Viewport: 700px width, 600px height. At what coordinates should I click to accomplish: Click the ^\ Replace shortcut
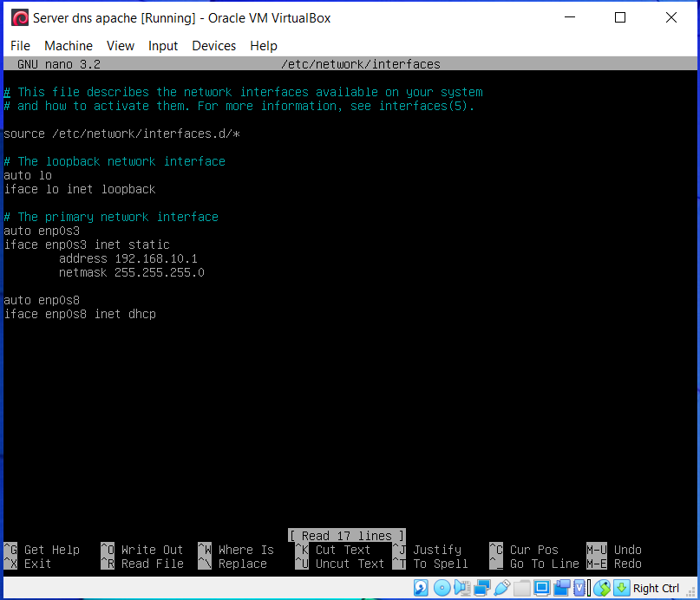232,564
